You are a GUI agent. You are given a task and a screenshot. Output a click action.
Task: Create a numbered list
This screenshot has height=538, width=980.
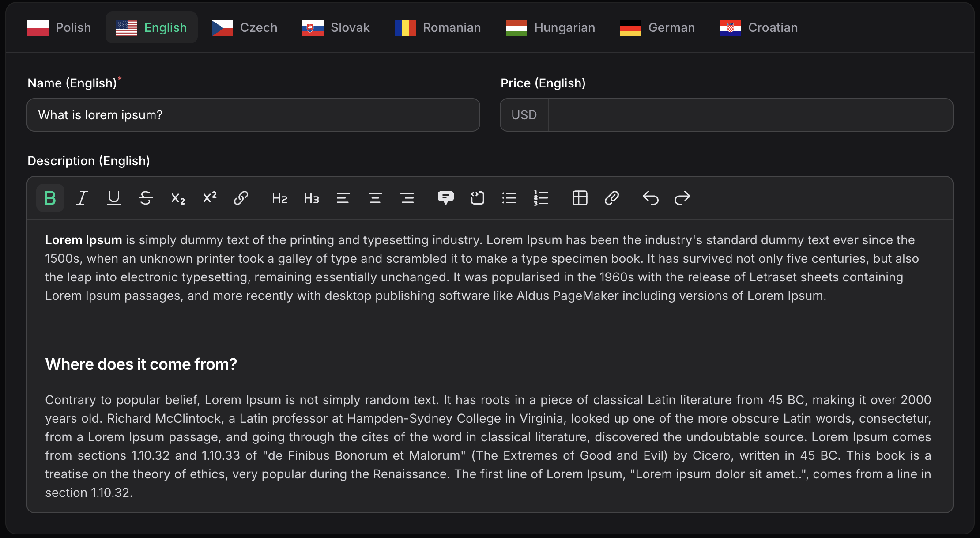541,198
